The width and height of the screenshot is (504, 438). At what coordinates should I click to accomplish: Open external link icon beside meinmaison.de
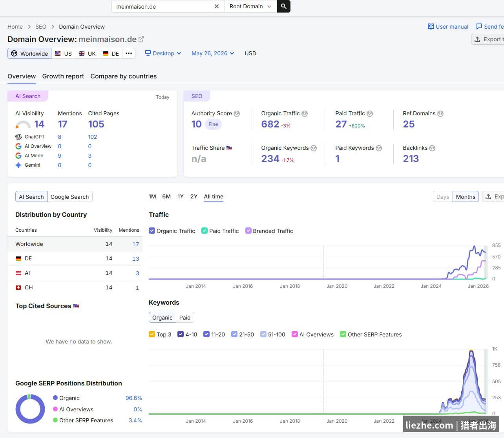point(141,39)
